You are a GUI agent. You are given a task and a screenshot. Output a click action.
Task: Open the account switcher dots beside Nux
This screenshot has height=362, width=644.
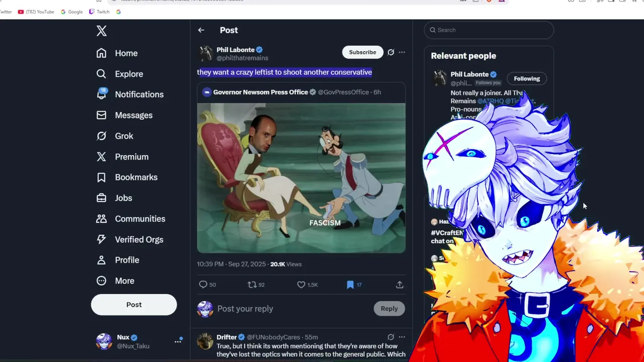point(178,341)
